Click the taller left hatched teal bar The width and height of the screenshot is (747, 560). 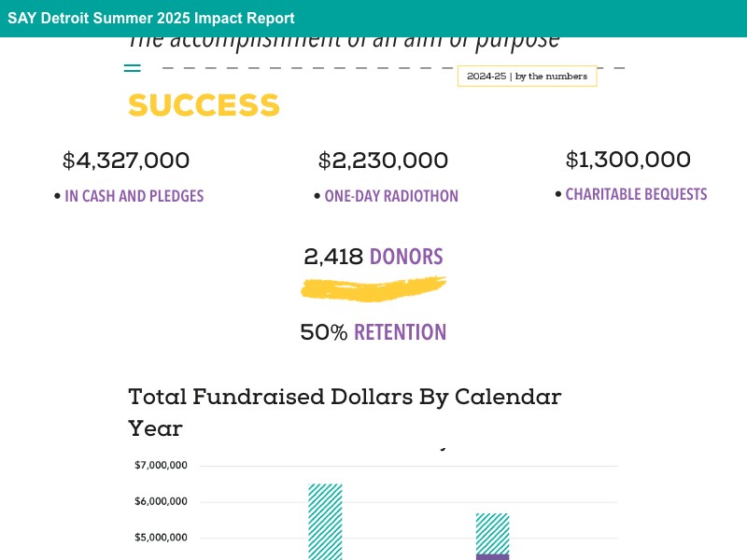(325, 521)
